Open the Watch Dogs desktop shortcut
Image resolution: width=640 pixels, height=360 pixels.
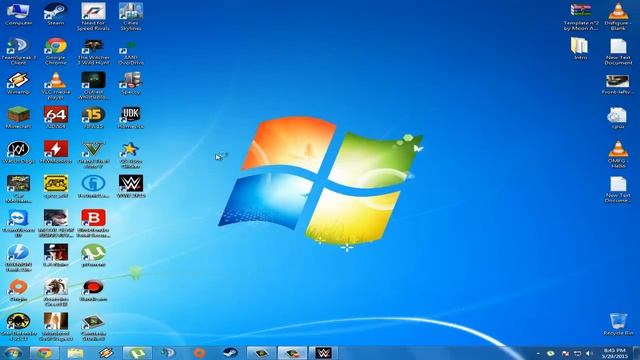pos(18,152)
